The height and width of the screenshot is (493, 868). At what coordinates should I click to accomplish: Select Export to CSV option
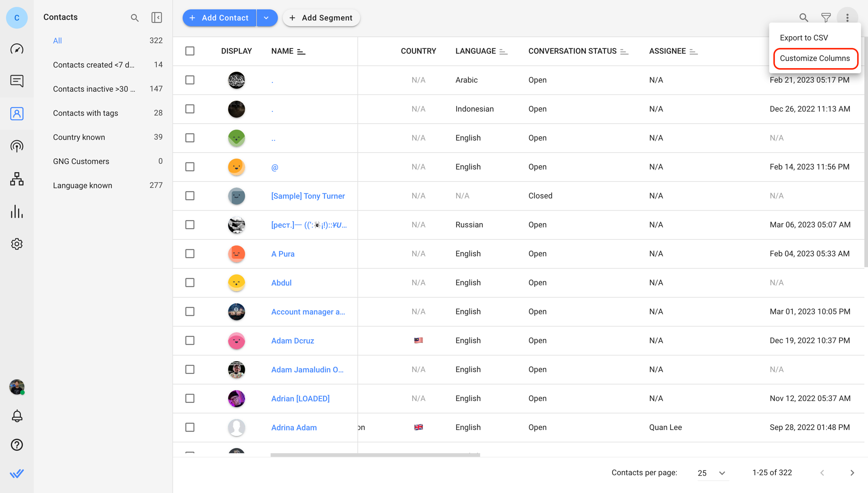tap(804, 38)
